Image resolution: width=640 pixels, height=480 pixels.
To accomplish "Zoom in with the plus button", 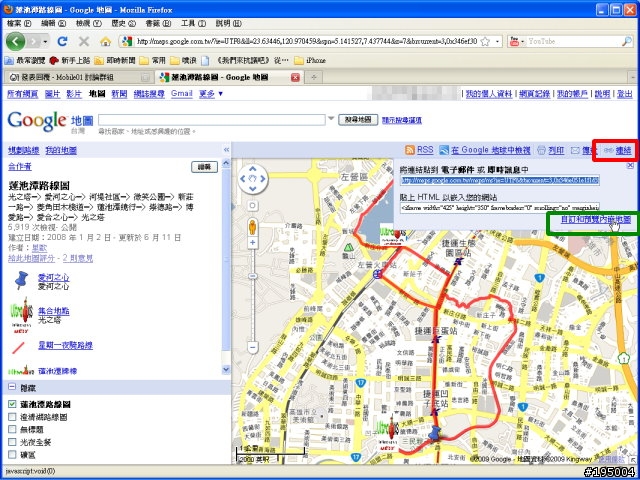I will tap(253, 243).
